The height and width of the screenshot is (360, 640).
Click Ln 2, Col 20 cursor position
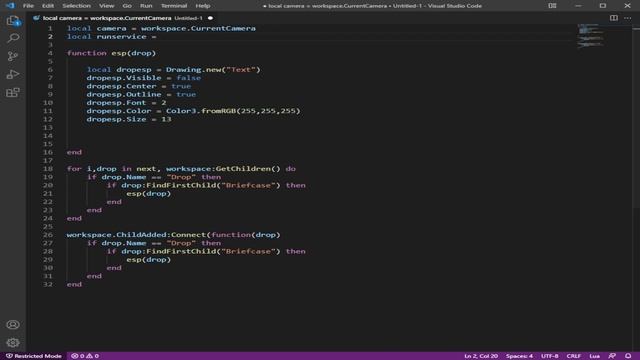481,356
